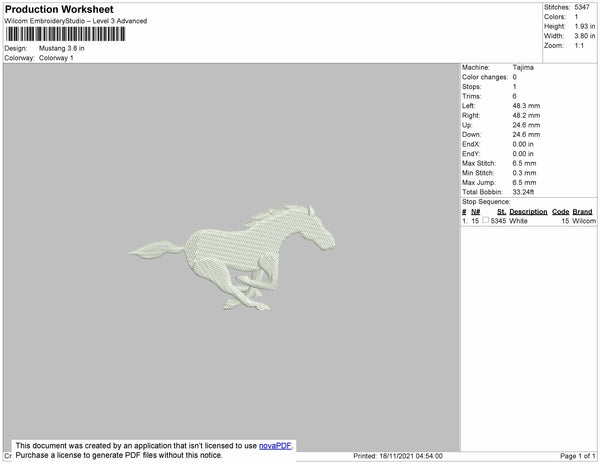Select machine value 'Tajima'
Viewport: 600px width, 464px height.
[x=523, y=67]
